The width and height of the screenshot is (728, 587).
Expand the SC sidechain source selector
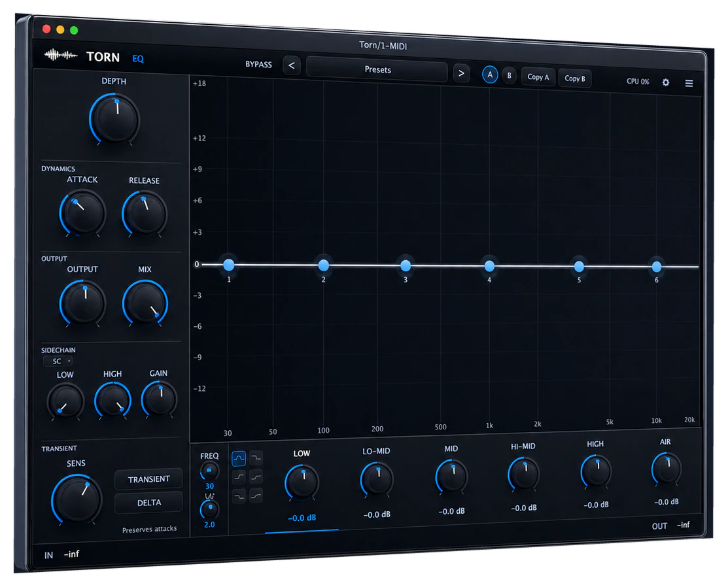pyautogui.click(x=58, y=361)
